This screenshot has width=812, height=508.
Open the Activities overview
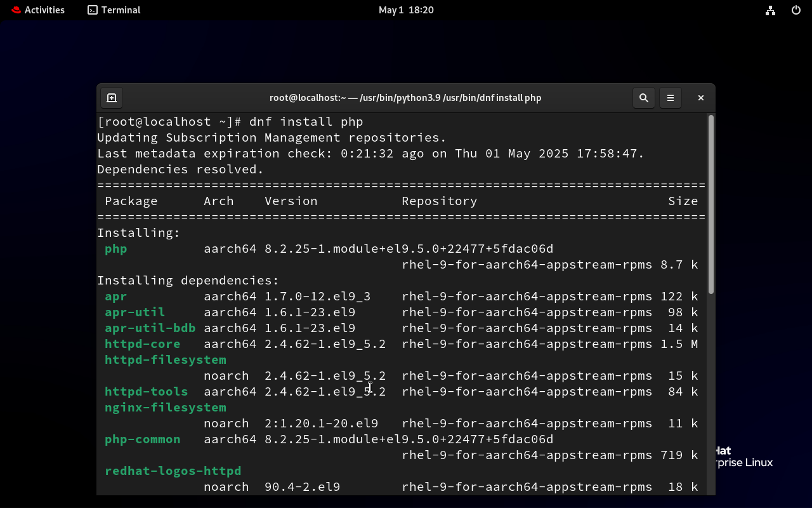38,10
